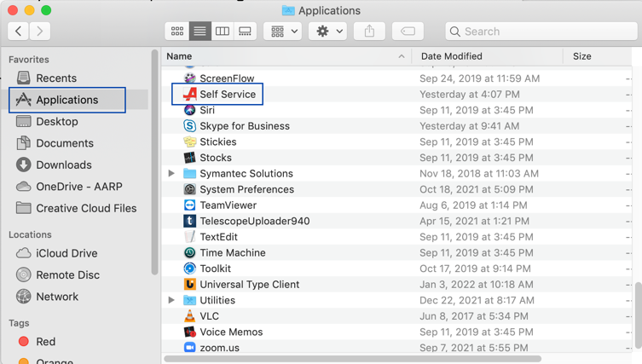The image size is (642, 364).
Task: Click the date 'Nov 18, 2018 at 11:03 AM'
Action: (479, 174)
